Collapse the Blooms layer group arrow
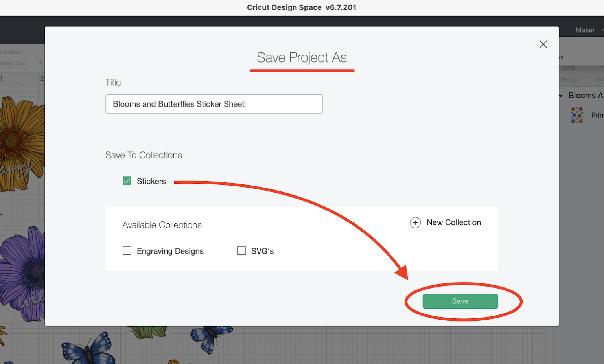Viewport: 604px width, 364px height. [561, 96]
